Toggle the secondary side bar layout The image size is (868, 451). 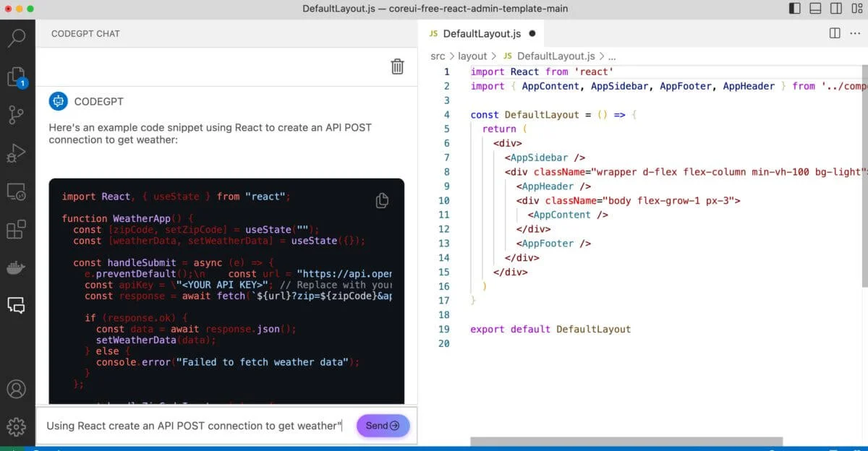pos(835,9)
